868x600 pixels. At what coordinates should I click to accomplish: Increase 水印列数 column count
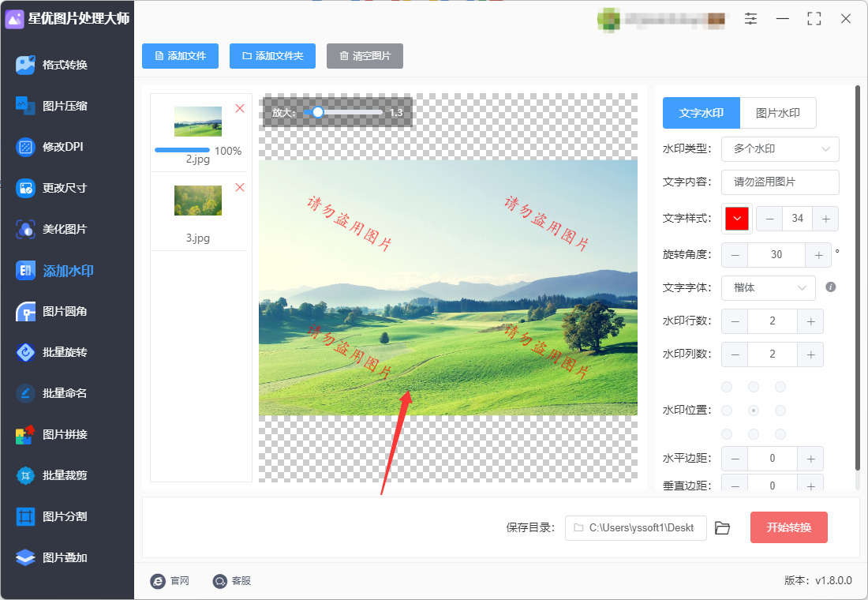(810, 354)
